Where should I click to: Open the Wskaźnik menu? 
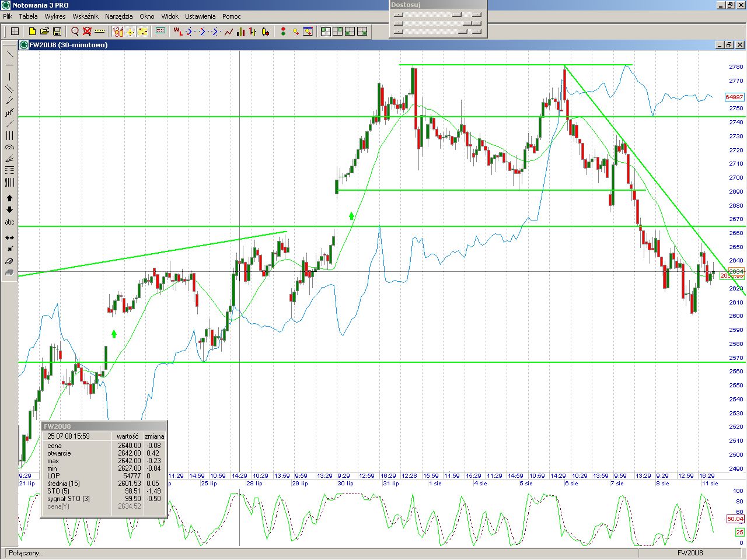pos(85,16)
